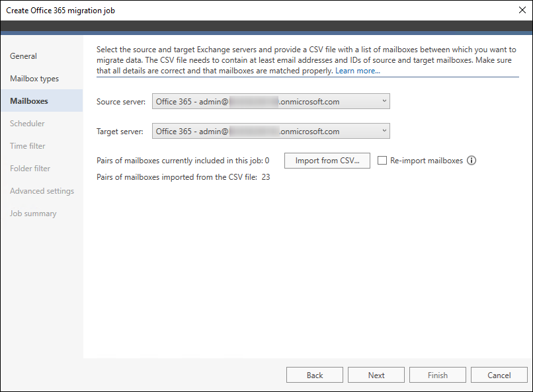This screenshot has height=392, width=533.
Task: Click the Finish button
Action: [438, 375]
